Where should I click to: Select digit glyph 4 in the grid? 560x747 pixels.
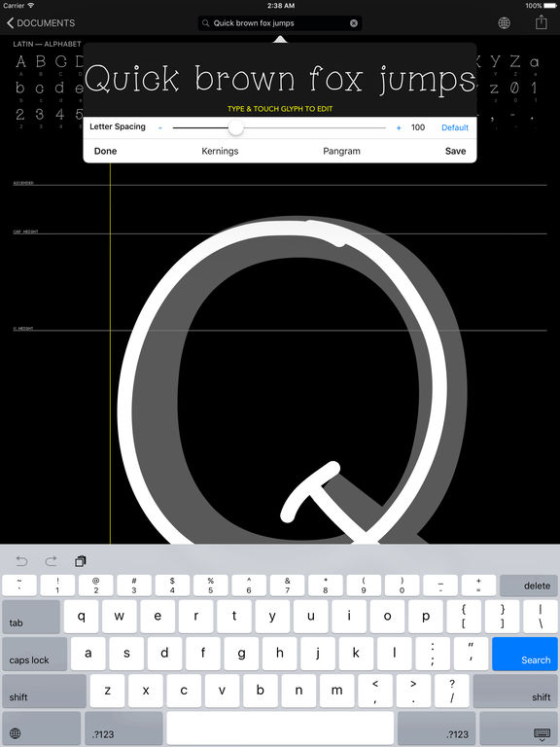59,115
